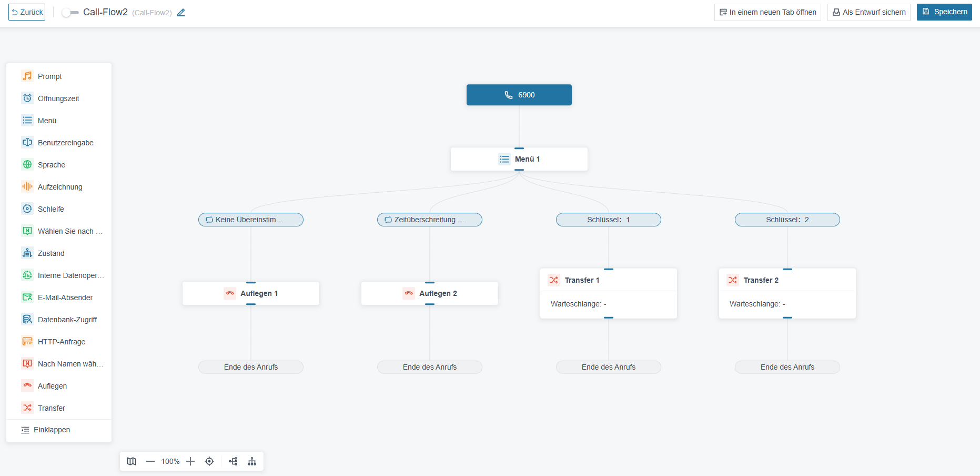Viewport: 980px width, 476px height.
Task: Click Ende des Anruf under Auflegen 1
Action: coord(251,367)
